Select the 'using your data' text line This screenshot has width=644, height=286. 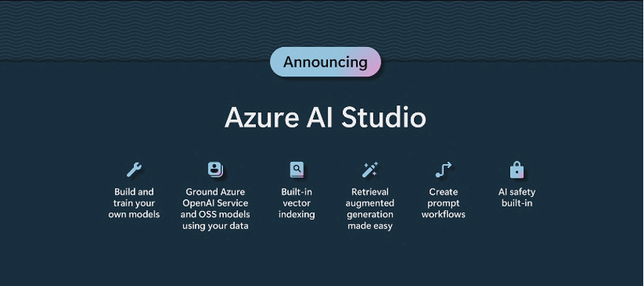click(215, 226)
